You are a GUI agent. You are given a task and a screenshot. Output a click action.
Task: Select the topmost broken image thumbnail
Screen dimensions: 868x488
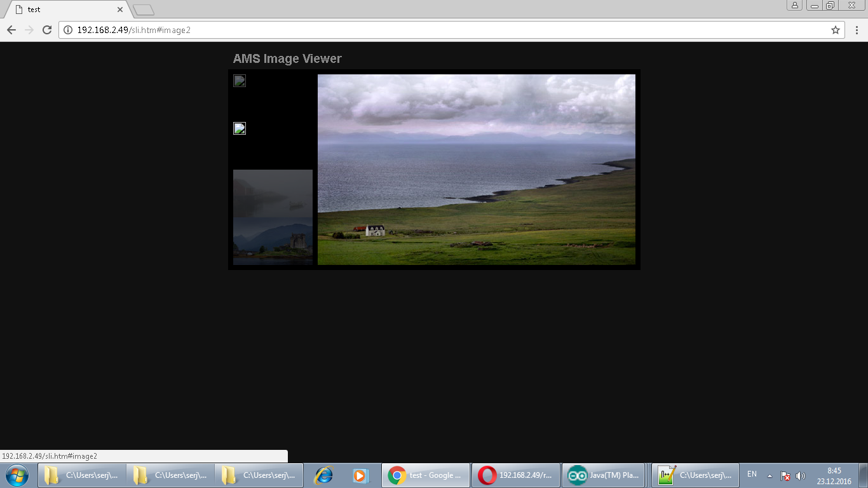click(x=240, y=81)
